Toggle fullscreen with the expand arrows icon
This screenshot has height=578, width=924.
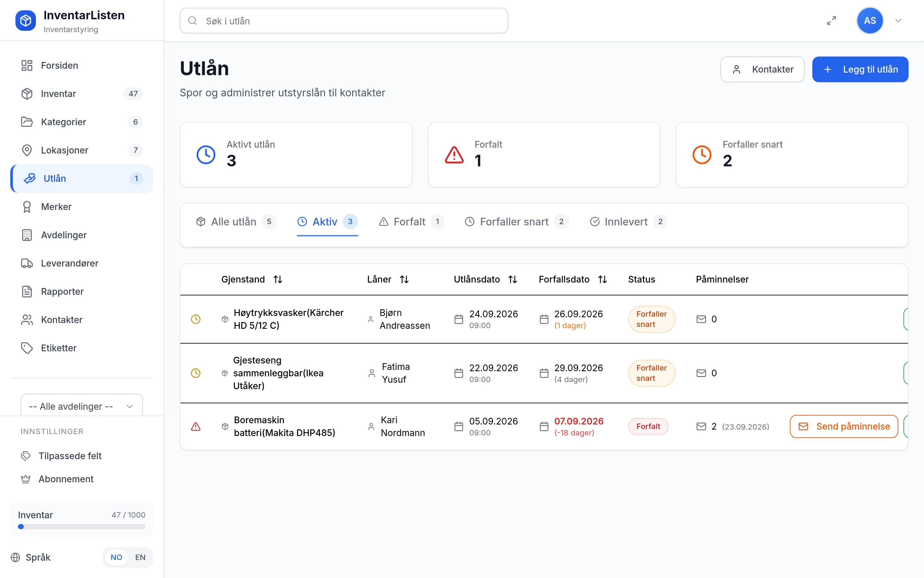click(831, 21)
